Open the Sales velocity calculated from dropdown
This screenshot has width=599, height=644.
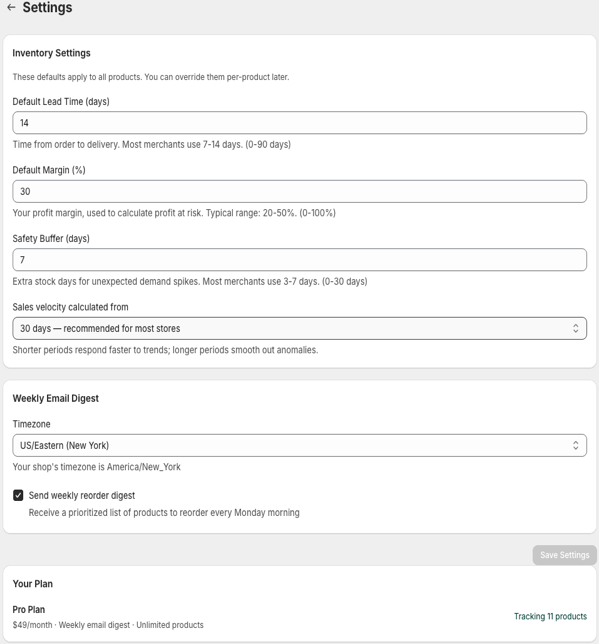point(300,328)
